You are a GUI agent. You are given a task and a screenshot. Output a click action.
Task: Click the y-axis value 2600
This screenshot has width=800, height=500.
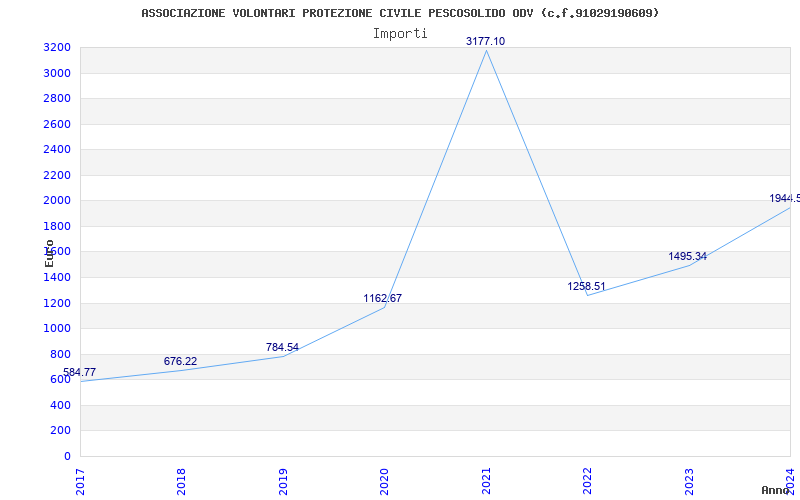57,124
